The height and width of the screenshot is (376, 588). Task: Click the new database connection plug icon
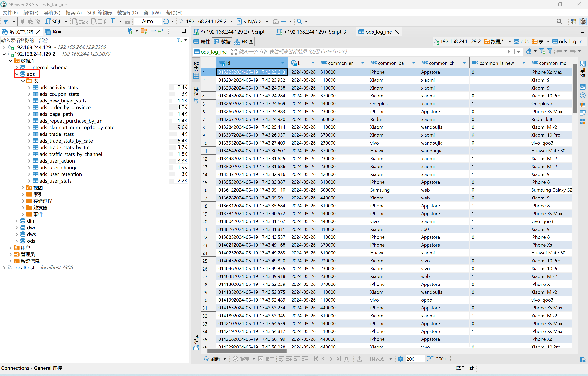[7, 22]
